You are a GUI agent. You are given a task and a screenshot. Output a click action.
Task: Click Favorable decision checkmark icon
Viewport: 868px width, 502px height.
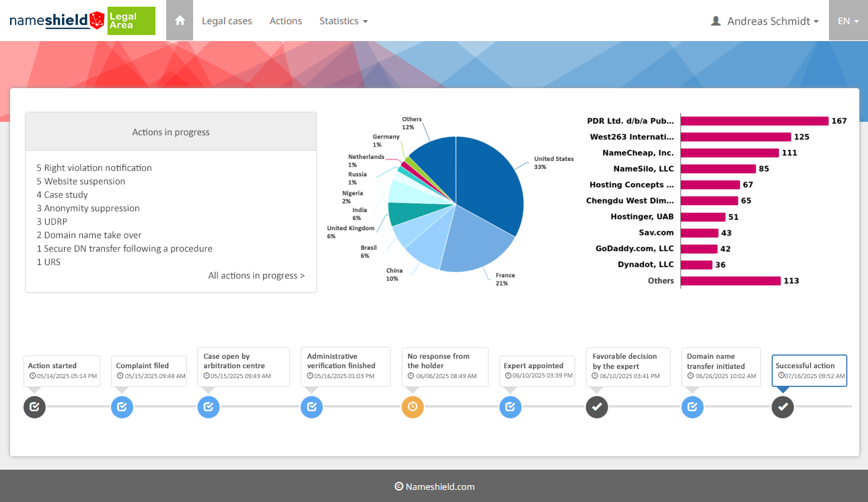[597, 406]
